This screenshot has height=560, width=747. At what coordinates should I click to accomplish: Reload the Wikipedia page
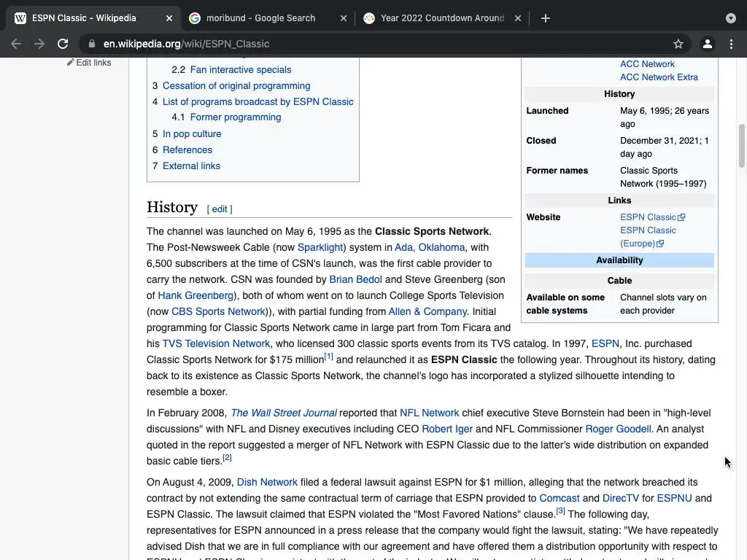[x=63, y=44]
